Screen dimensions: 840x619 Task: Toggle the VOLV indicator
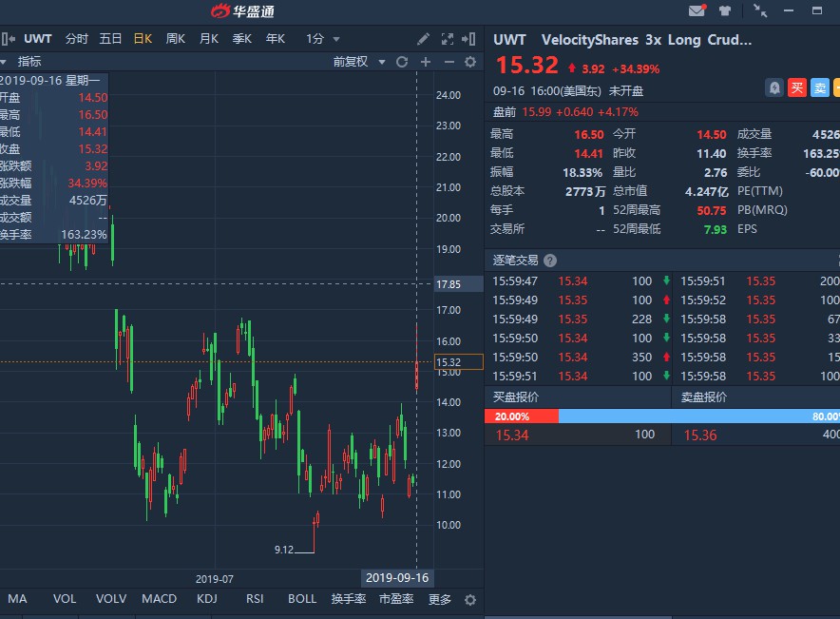click(x=111, y=599)
